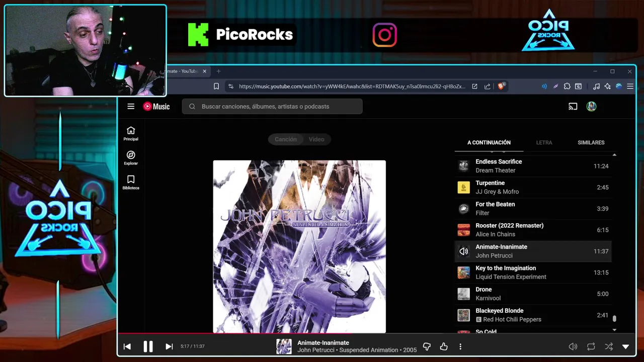Select the LETRA tab
The image size is (644, 362).
tap(544, 143)
